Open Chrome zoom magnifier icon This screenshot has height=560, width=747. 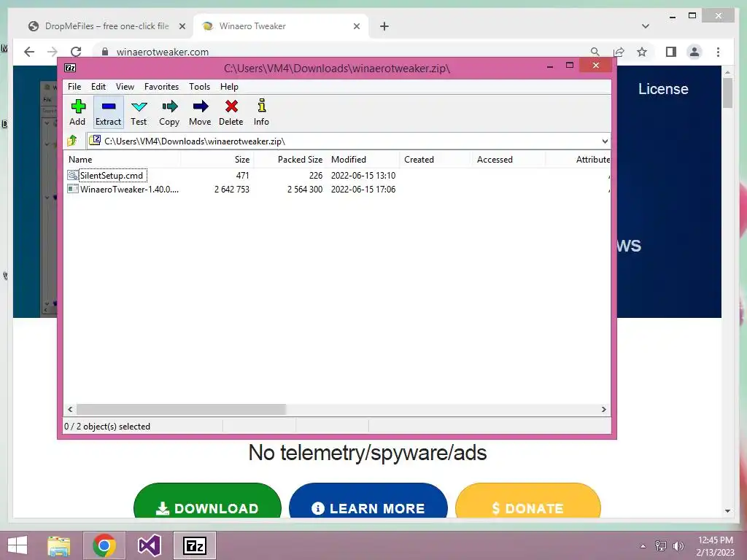595,52
